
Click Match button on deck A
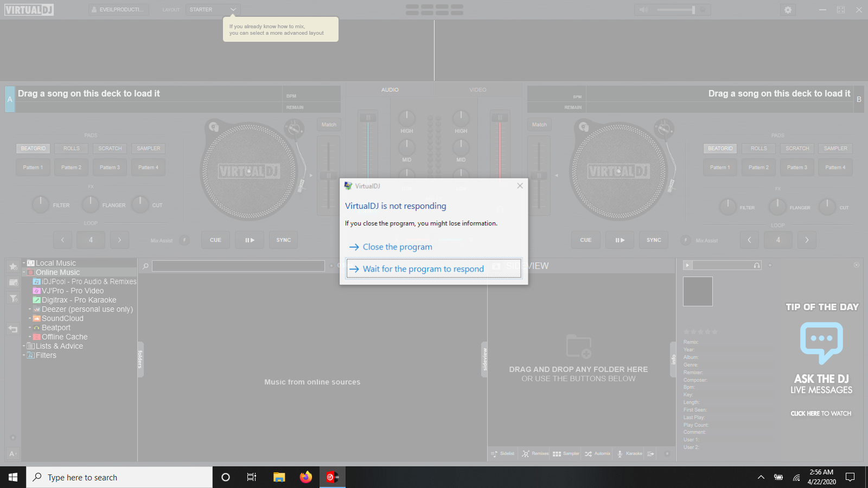329,125
